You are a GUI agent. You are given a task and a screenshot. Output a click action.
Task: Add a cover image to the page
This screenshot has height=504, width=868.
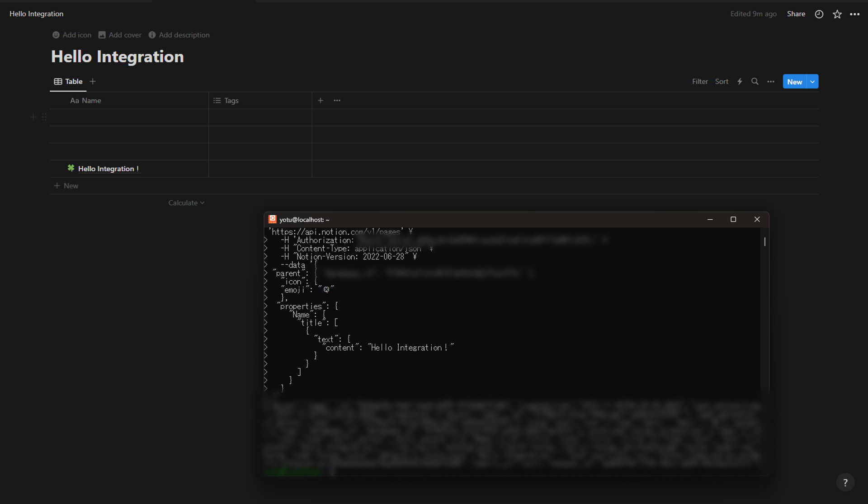click(119, 35)
